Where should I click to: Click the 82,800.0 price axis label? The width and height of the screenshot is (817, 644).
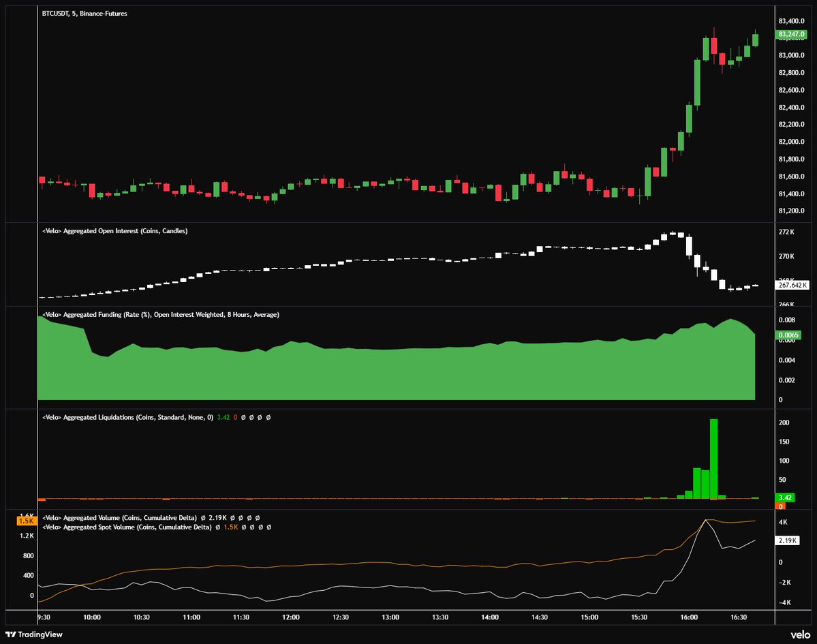(x=792, y=72)
